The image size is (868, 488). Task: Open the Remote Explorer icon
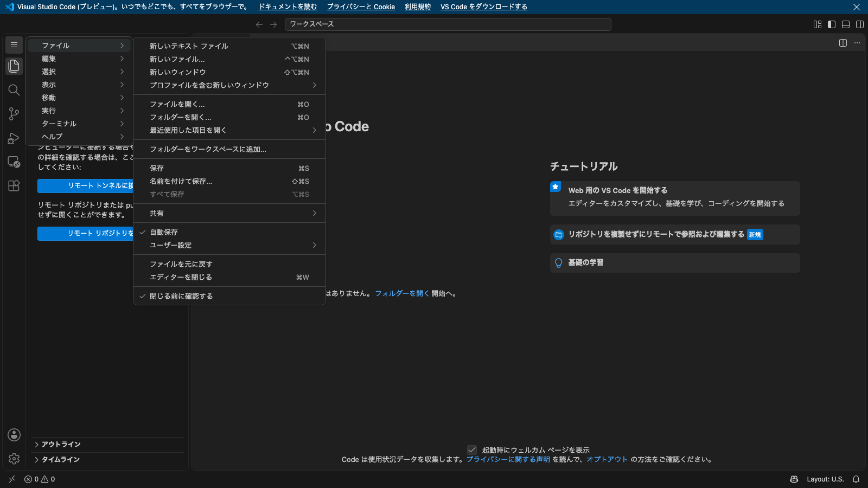click(14, 162)
